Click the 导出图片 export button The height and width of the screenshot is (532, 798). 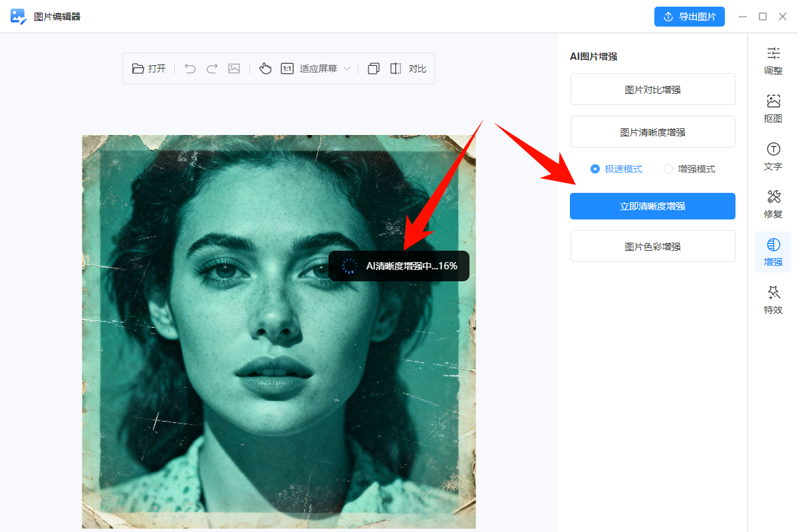689,17
